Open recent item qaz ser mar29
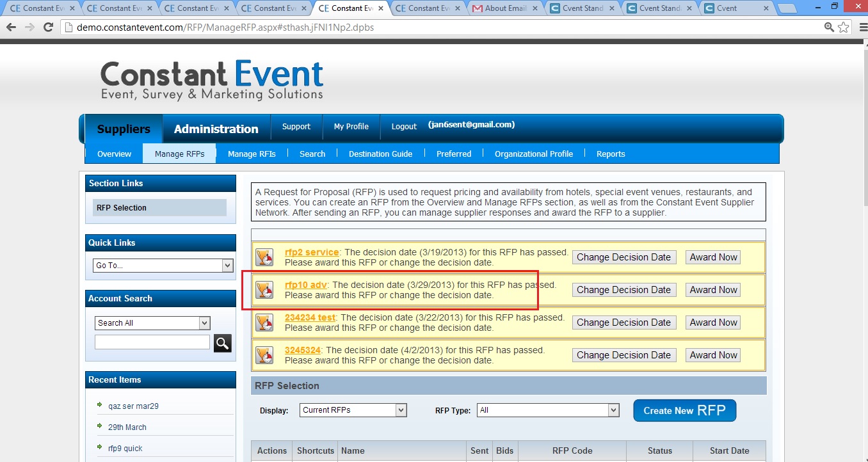Screen dimensions: 868x462 pyautogui.click(x=133, y=406)
